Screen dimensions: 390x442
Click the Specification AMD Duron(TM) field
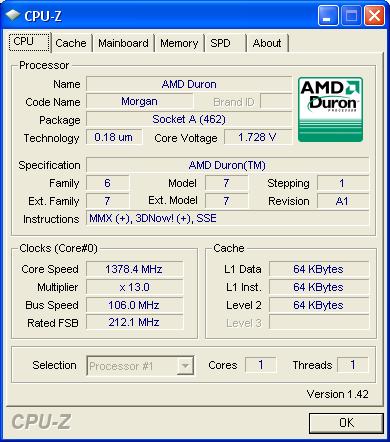(x=227, y=165)
